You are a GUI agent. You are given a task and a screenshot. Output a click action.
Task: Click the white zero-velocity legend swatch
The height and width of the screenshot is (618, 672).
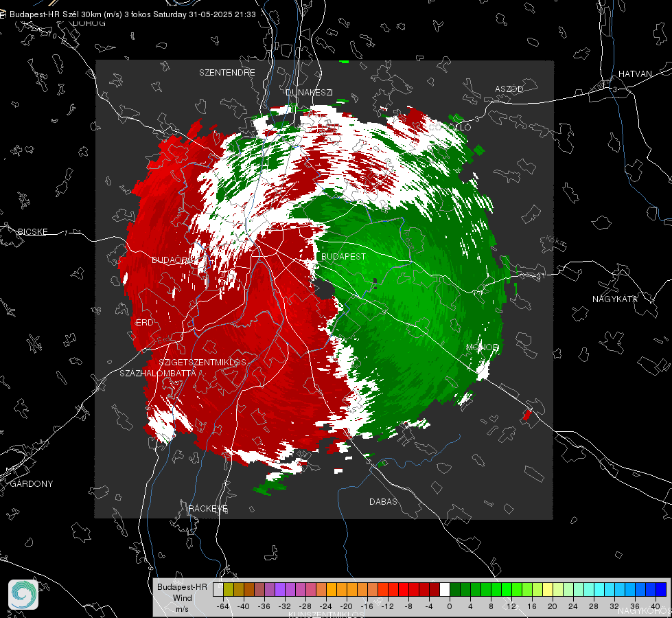tap(445, 589)
